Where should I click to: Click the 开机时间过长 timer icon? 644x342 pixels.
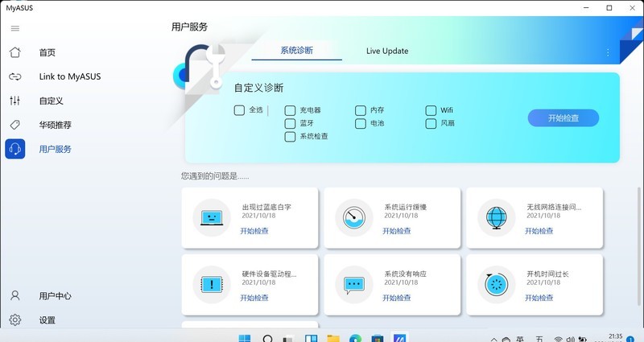click(x=497, y=285)
